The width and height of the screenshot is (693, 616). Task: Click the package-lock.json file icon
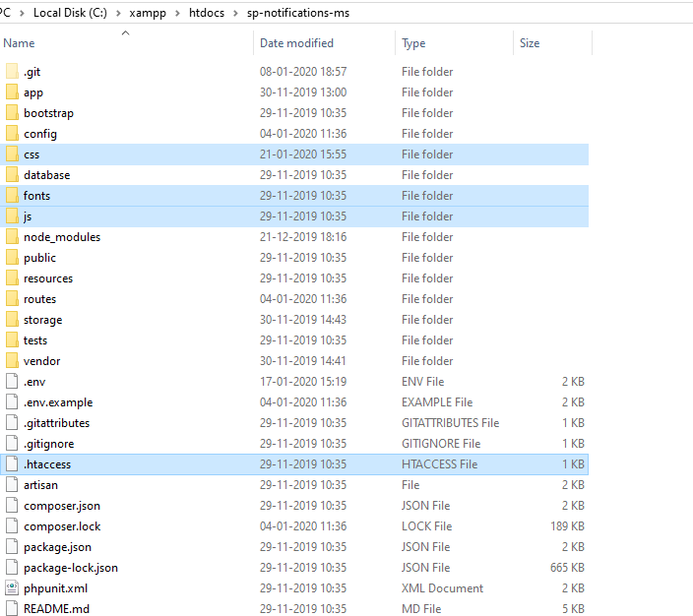(x=12, y=568)
